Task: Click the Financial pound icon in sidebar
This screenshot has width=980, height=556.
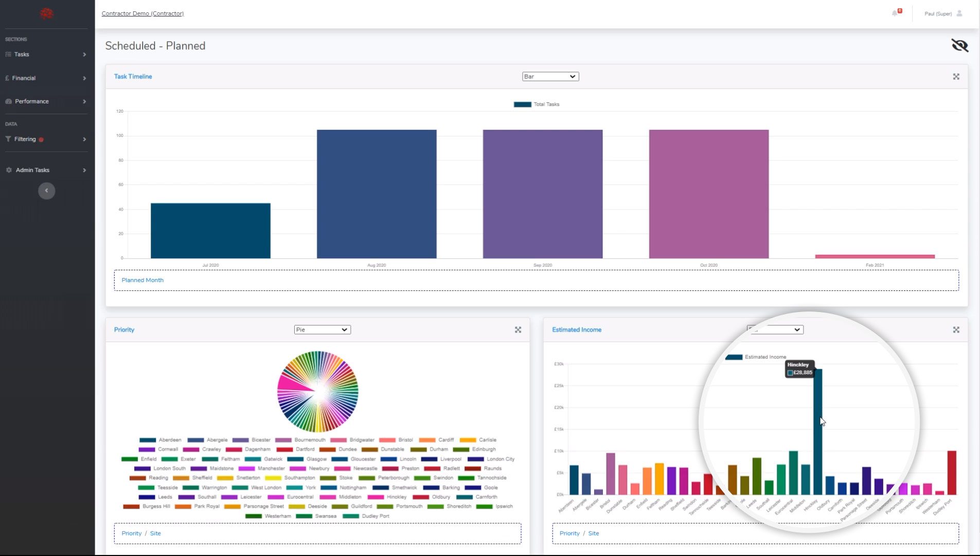Action: coord(7,78)
